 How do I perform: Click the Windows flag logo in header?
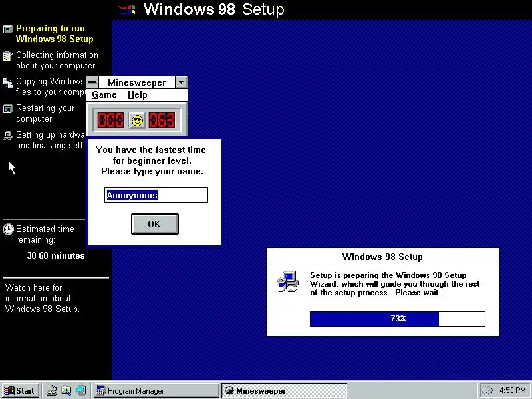128,9
